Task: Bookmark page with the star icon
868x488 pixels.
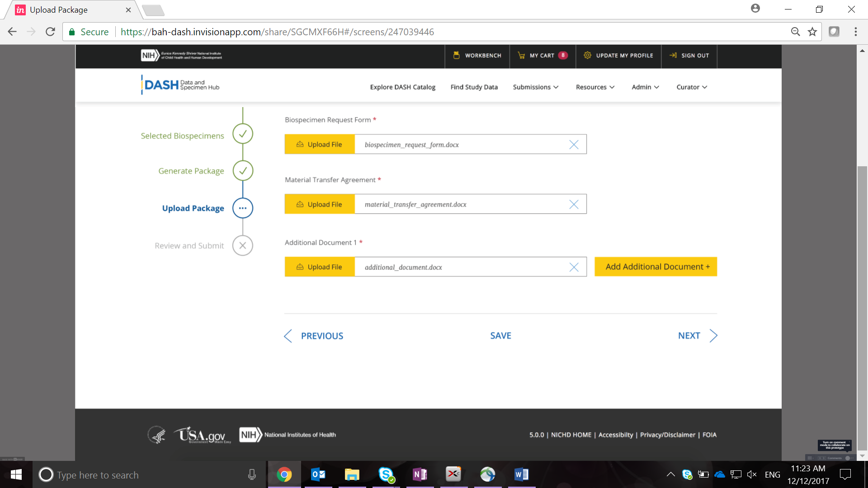Action: (812, 32)
